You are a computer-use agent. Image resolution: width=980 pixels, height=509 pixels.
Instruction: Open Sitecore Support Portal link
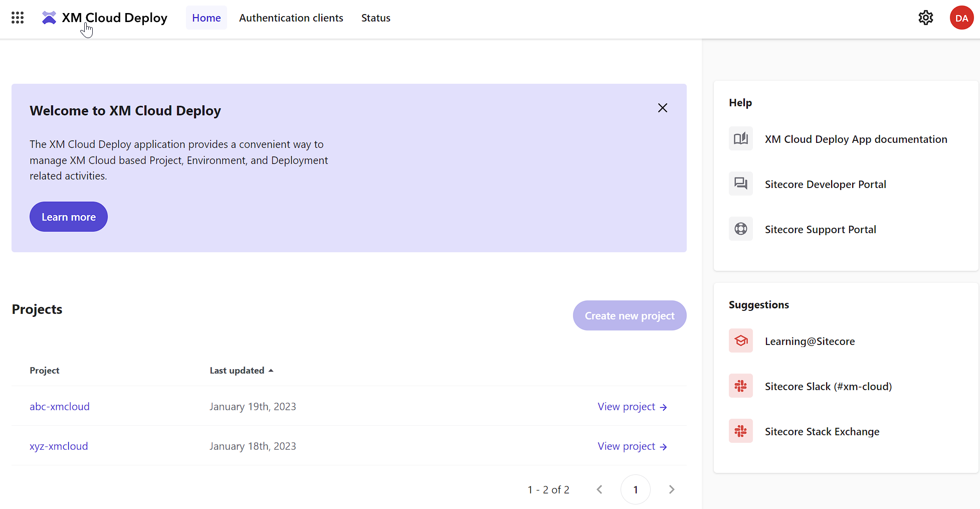click(820, 230)
